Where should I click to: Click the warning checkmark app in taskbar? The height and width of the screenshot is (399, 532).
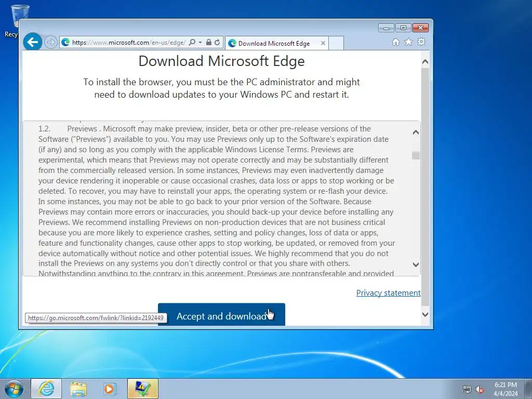click(x=143, y=389)
